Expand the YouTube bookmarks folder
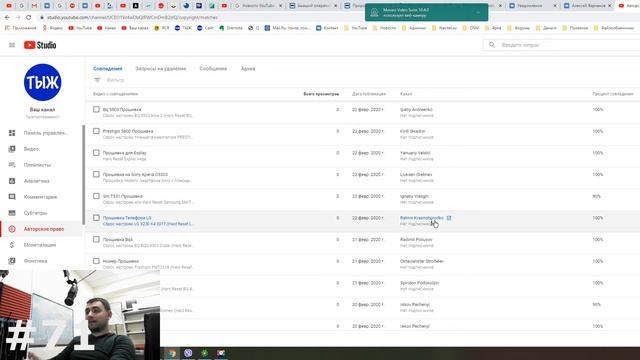640x360 pixels. point(356,28)
